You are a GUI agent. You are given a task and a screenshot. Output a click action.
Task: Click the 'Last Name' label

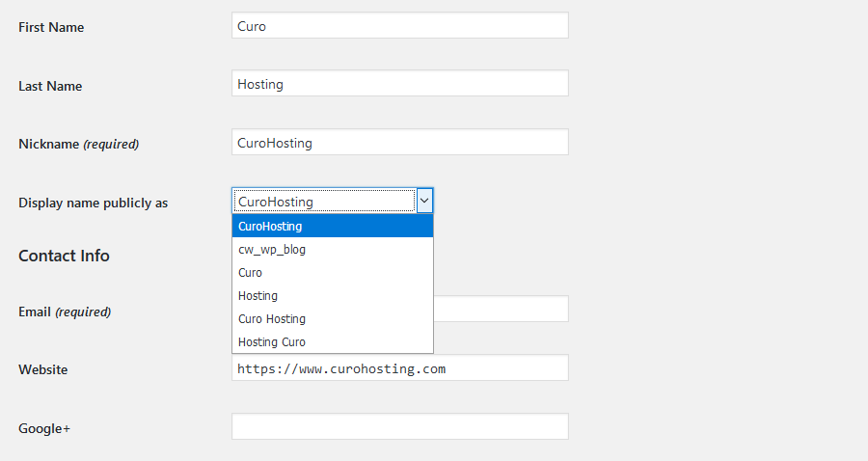(50, 86)
